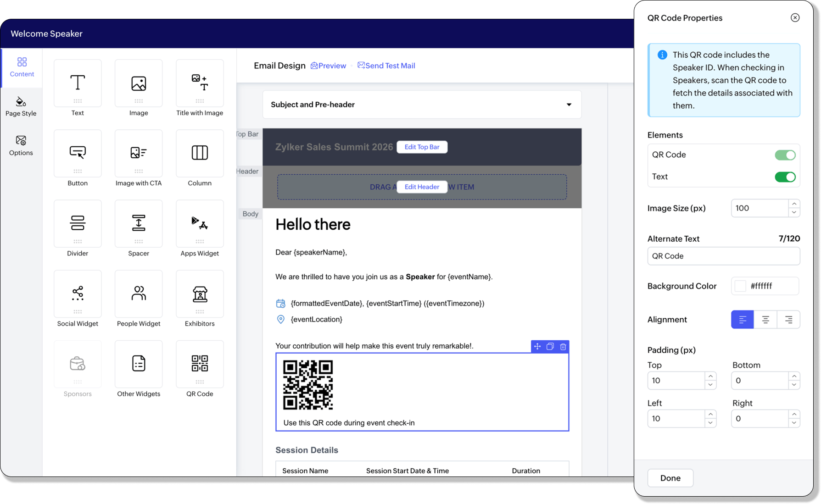Select the Exhibitors block
Viewport: 821px width, 504px height.
pos(200,294)
